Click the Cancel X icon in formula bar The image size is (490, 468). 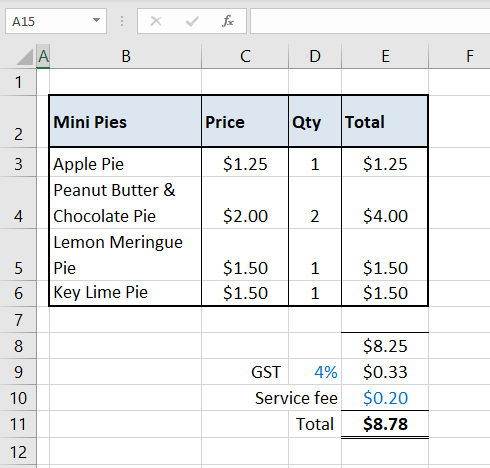pyautogui.click(x=156, y=21)
